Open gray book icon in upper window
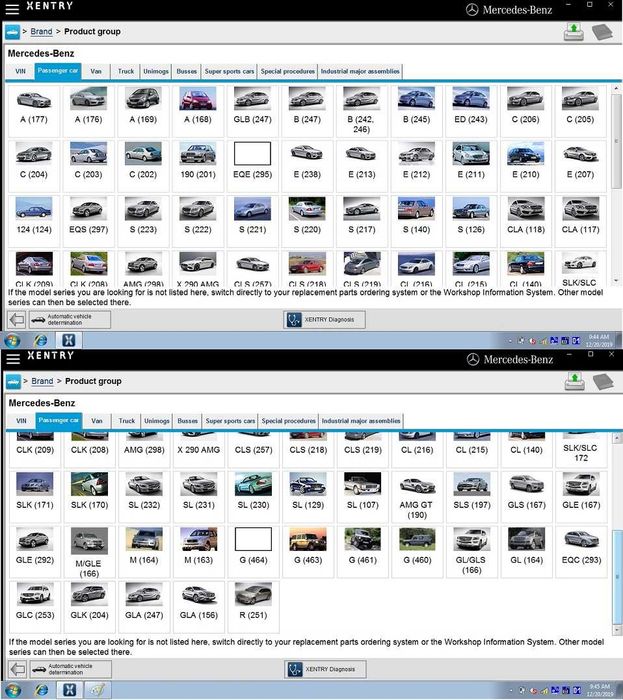The image size is (623, 700). click(602, 32)
